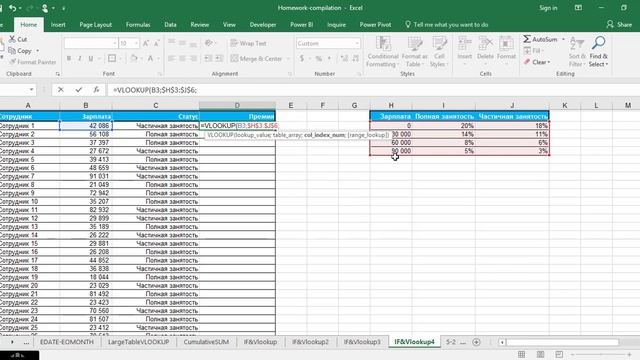Image resolution: width=640 pixels, height=360 pixels.
Task: Open Ribbon Display Options
Action: point(578,8)
